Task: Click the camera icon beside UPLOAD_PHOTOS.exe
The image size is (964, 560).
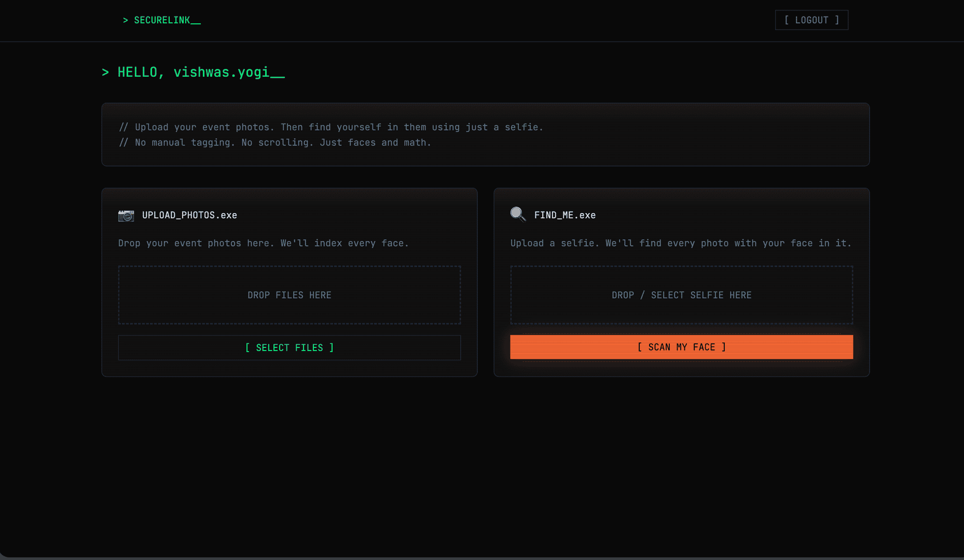Action: (x=126, y=215)
